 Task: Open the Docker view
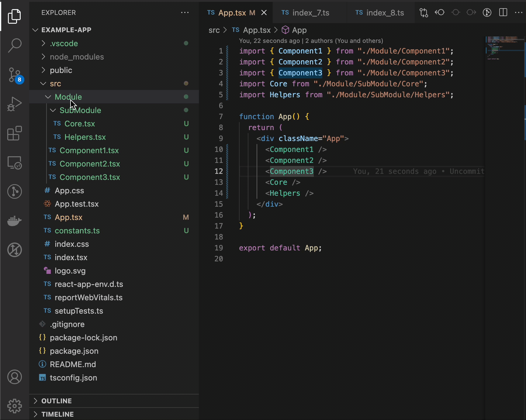click(x=14, y=221)
